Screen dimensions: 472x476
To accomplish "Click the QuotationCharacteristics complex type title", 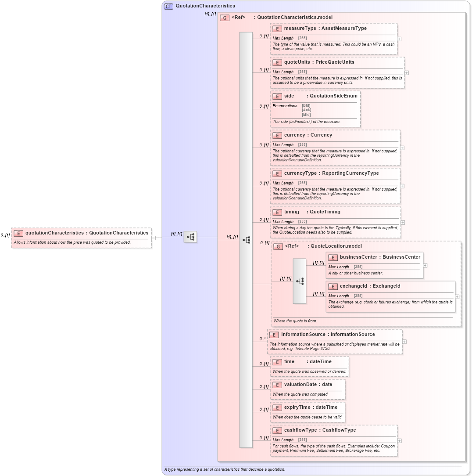I will 205,6.
